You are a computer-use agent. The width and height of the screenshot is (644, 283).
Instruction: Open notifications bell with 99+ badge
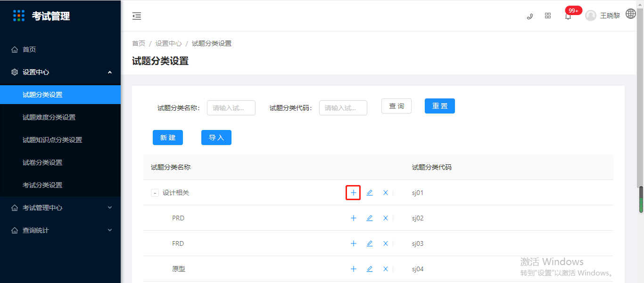click(568, 16)
